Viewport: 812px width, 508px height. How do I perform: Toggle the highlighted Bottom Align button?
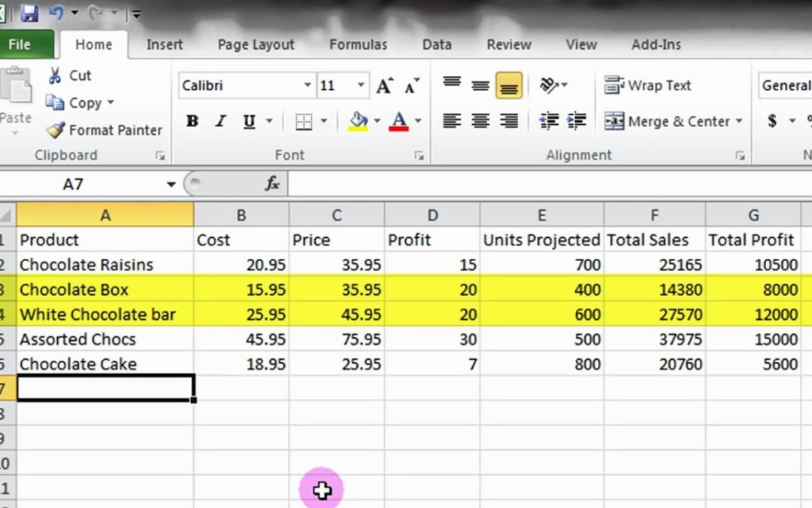[x=509, y=85]
